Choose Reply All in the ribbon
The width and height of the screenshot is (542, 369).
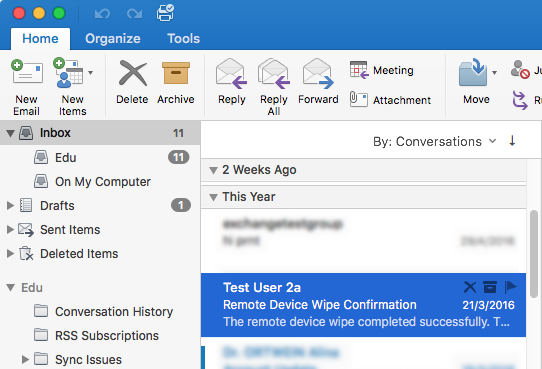click(274, 87)
